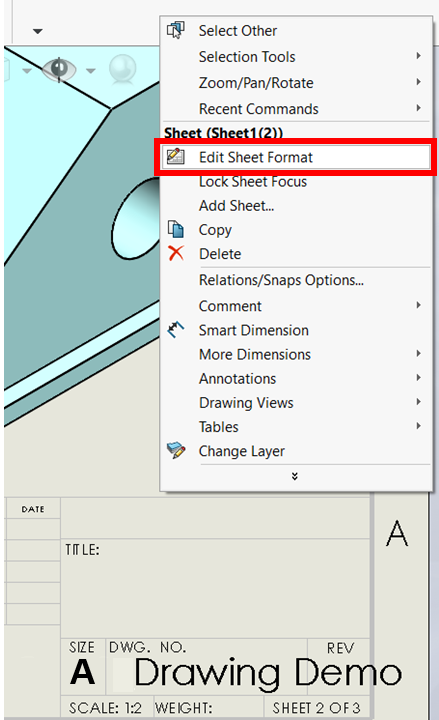Choose Edit Sheet Format

[x=296, y=157]
